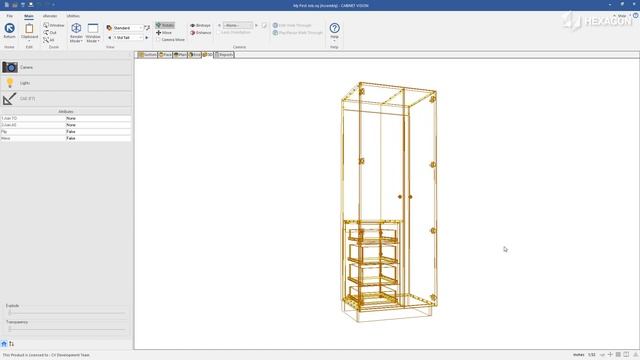
Task: Select the CAD (F7) panel button
Action: [66, 98]
